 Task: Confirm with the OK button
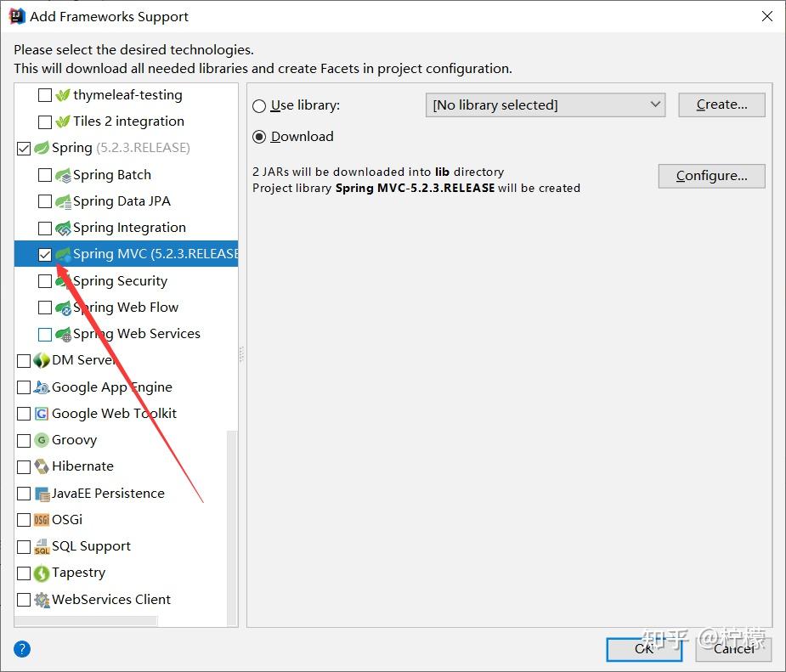pos(644,649)
